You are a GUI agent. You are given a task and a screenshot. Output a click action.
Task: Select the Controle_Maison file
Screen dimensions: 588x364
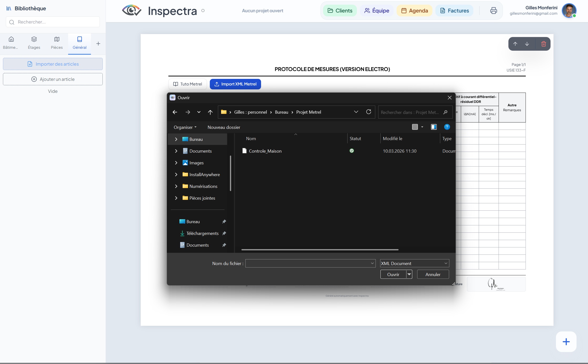point(265,151)
